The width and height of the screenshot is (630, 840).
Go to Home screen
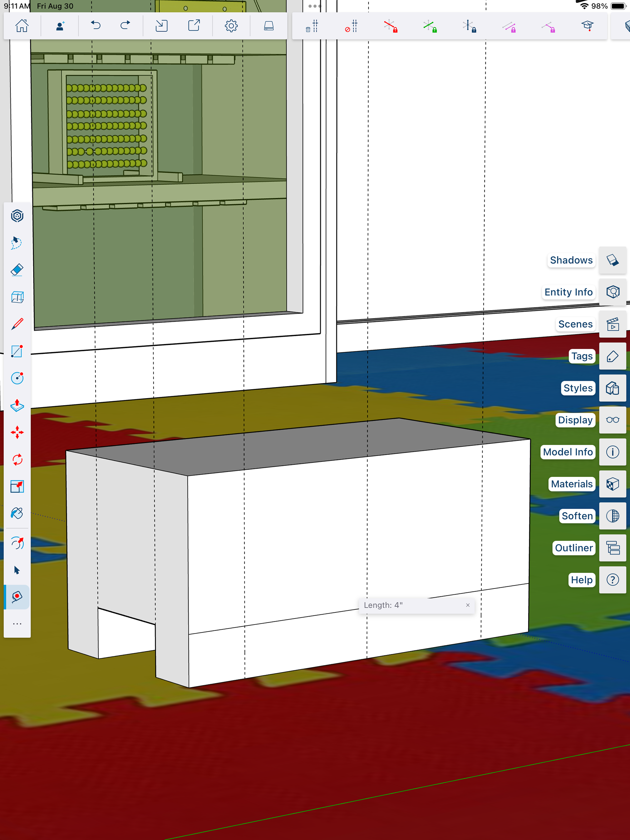(x=22, y=26)
